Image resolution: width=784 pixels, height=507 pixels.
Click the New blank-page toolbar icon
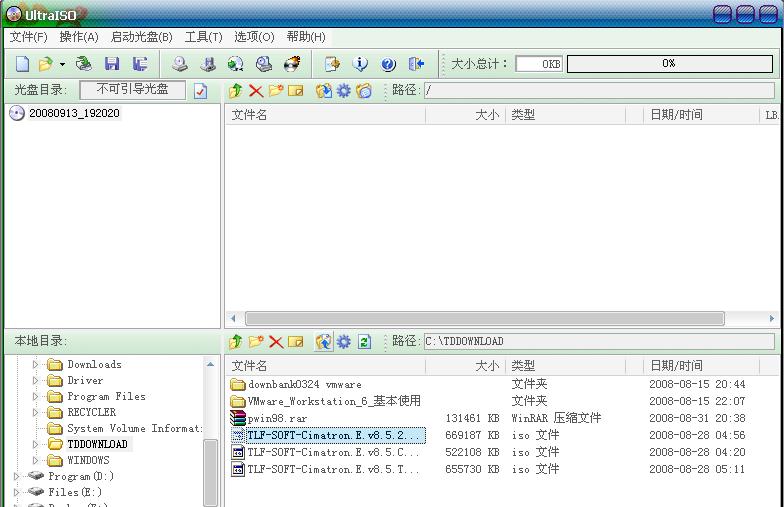tap(22, 64)
